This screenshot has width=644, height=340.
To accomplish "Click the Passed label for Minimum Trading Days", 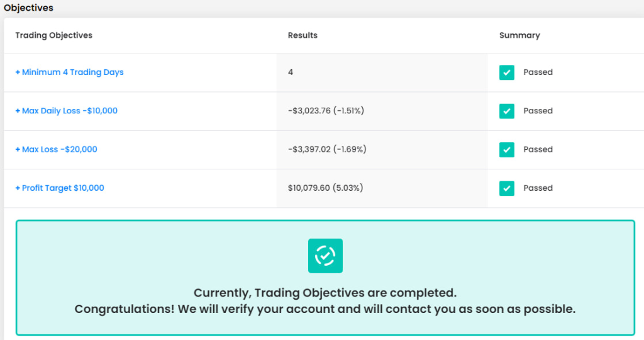I will (538, 72).
